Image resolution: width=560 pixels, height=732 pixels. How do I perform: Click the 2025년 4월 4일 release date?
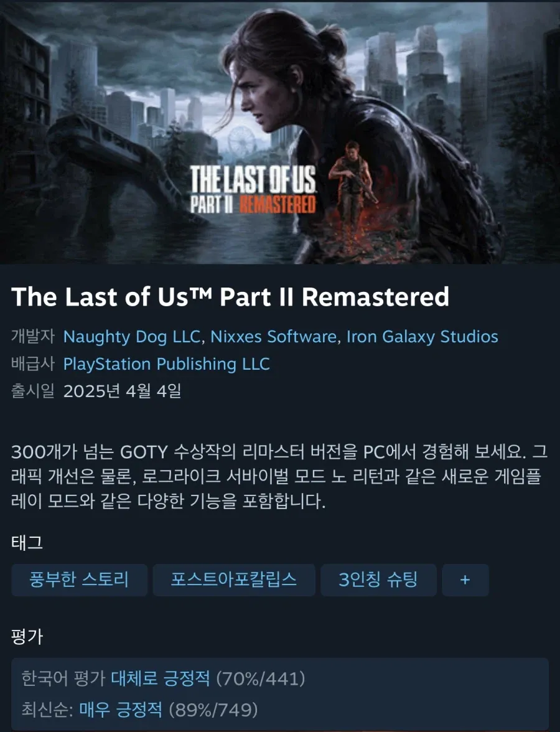[x=122, y=391]
